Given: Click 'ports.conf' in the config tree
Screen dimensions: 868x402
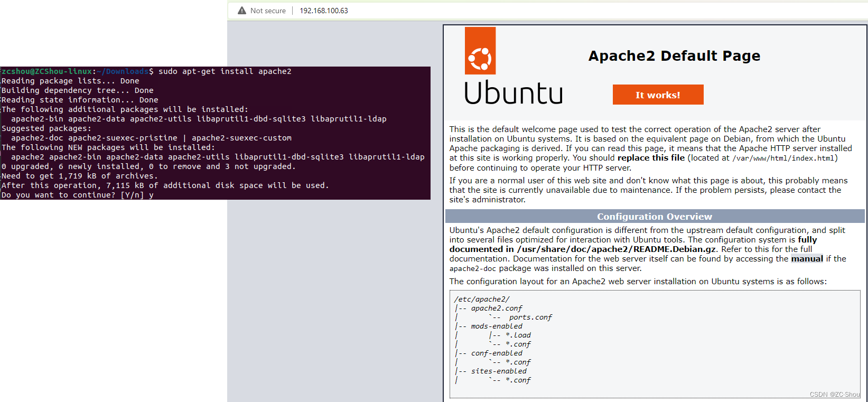Looking at the screenshot, I should [x=530, y=317].
